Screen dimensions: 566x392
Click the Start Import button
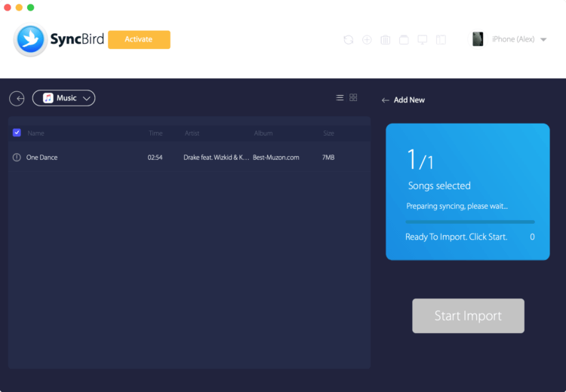[468, 316]
